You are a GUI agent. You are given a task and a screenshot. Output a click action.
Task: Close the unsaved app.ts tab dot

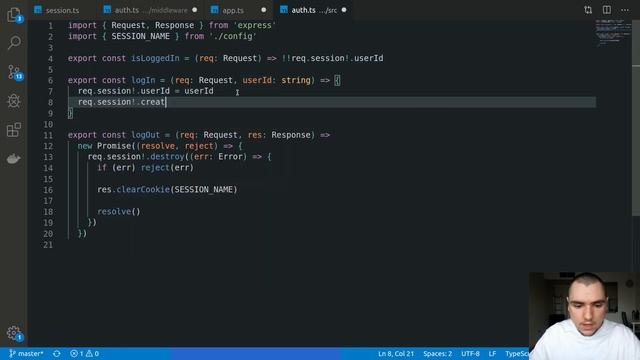(x=263, y=10)
